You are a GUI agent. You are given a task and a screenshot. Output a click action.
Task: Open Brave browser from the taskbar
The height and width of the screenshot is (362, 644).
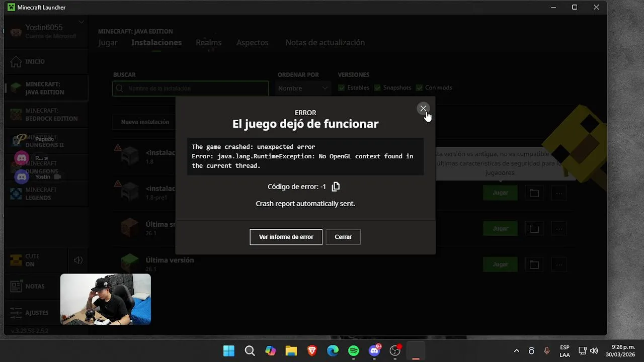pos(312,350)
